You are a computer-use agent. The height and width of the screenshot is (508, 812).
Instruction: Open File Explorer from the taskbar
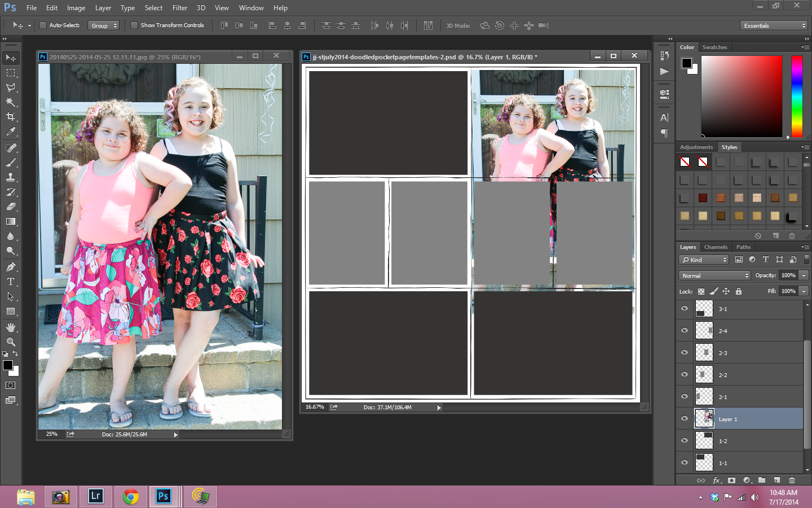click(26, 497)
